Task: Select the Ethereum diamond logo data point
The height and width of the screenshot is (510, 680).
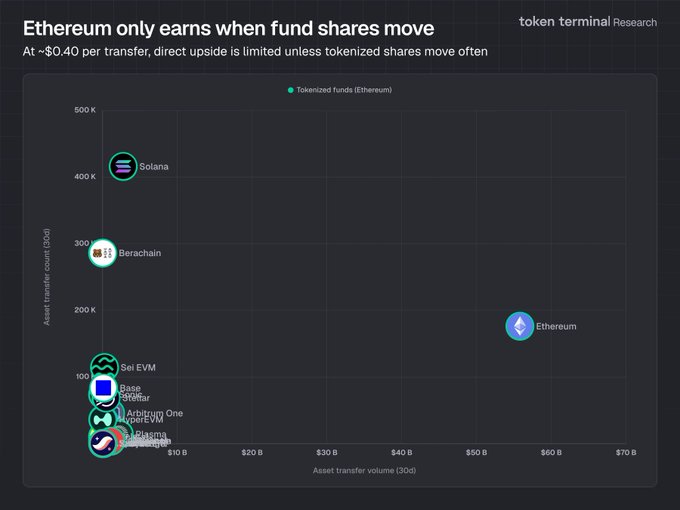Action: 520,326
